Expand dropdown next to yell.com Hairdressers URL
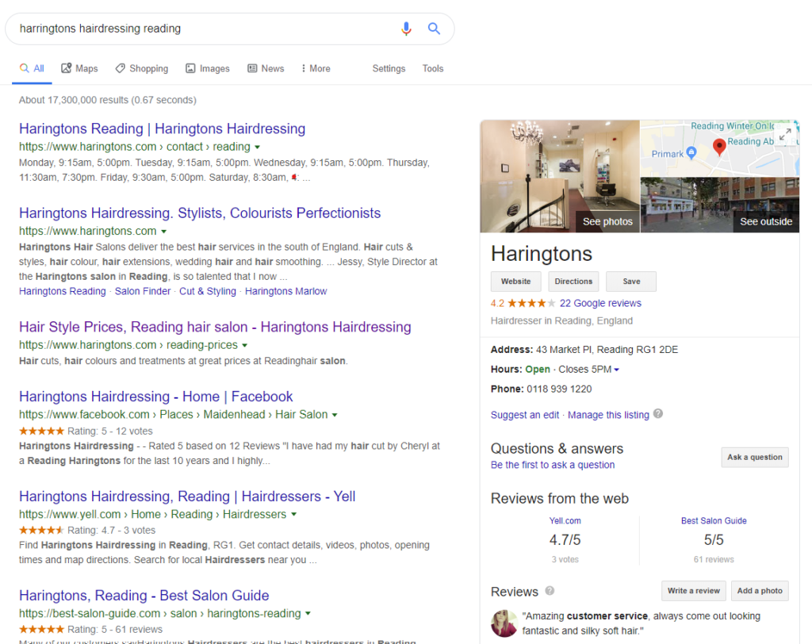The image size is (812, 644). [293, 515]
